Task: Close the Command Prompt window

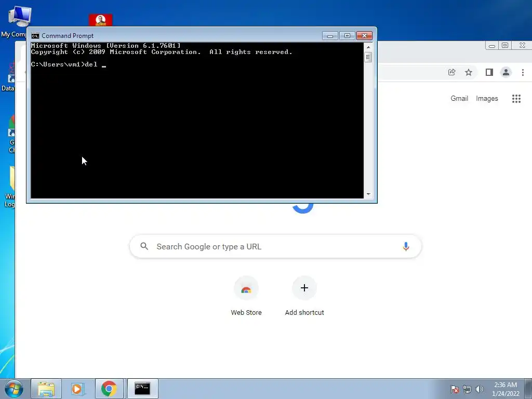Action: pos(364,36)
